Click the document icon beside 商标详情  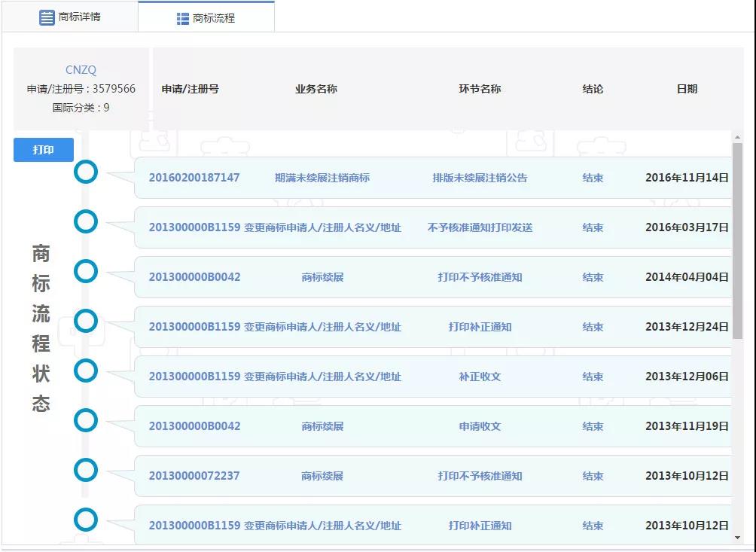click(x=47, y=17)
